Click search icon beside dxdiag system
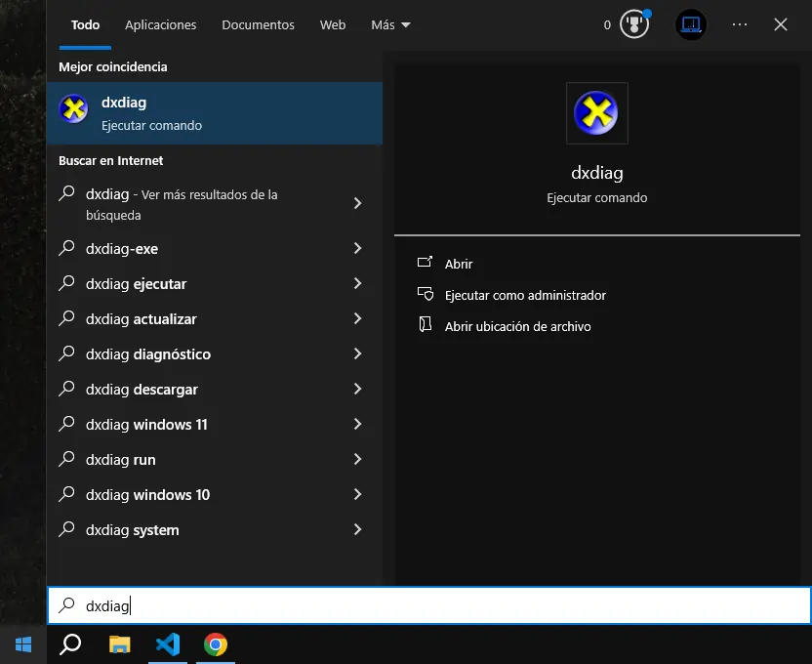This screenshot has width=812, height=664. [66, 530]
